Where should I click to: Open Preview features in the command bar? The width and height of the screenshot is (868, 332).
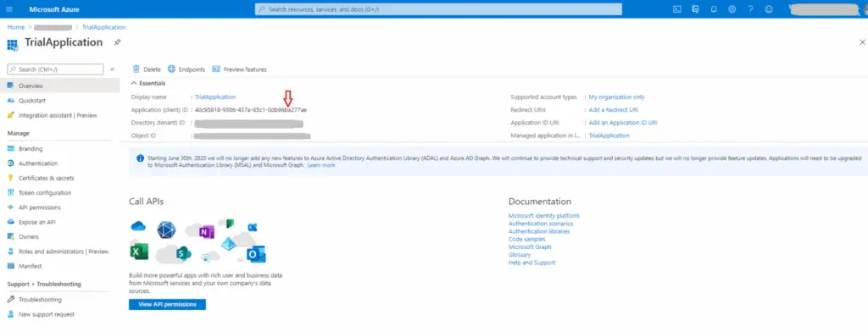[239, 69]
